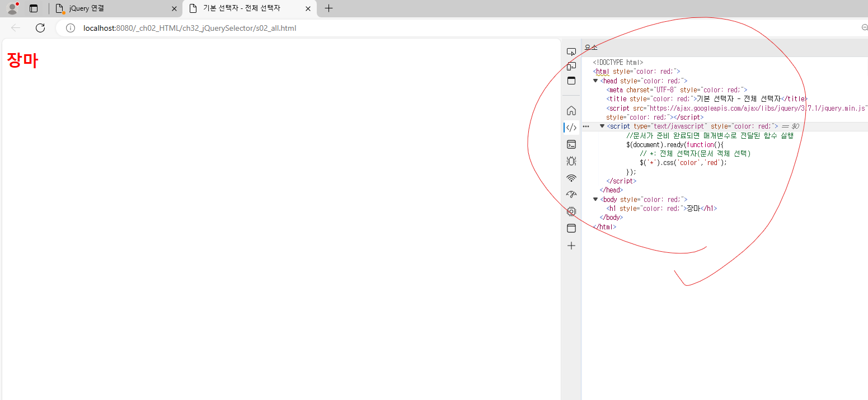Go back to previous page
868x400 pixels.
point(16,28)
